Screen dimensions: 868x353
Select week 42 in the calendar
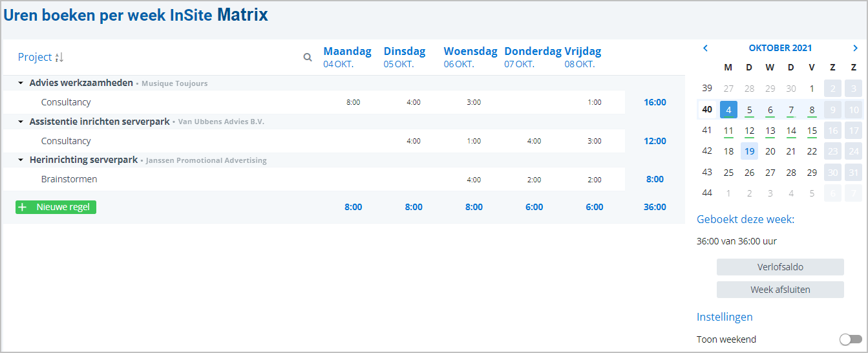[x=707, y=151]
